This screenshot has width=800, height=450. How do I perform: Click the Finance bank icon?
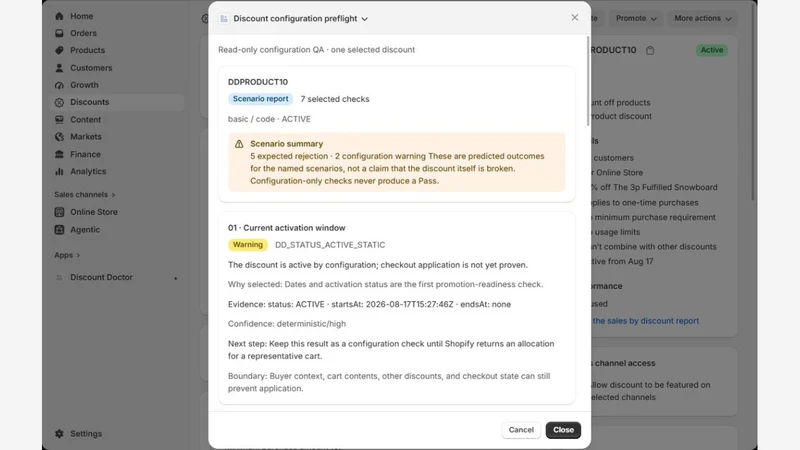59,154
